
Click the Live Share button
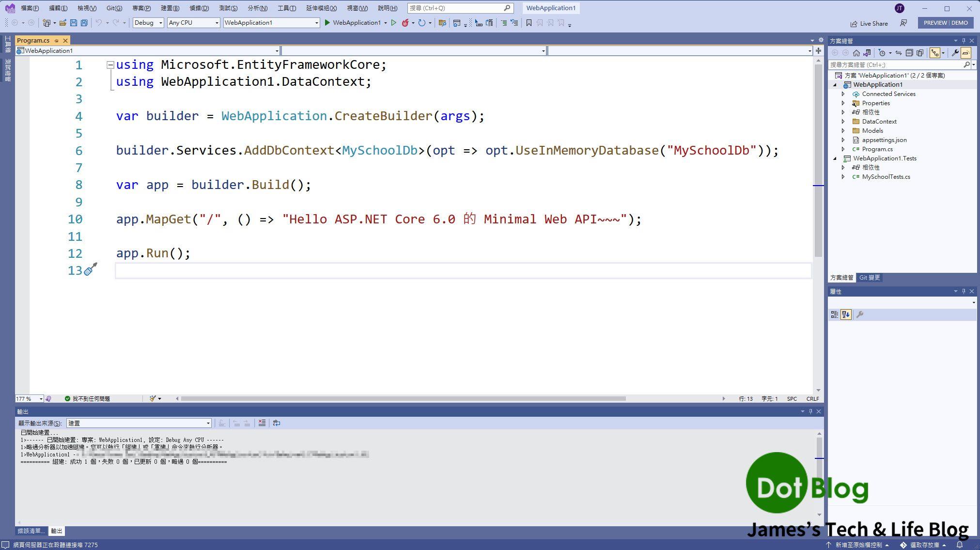click(x=869, y=23)
